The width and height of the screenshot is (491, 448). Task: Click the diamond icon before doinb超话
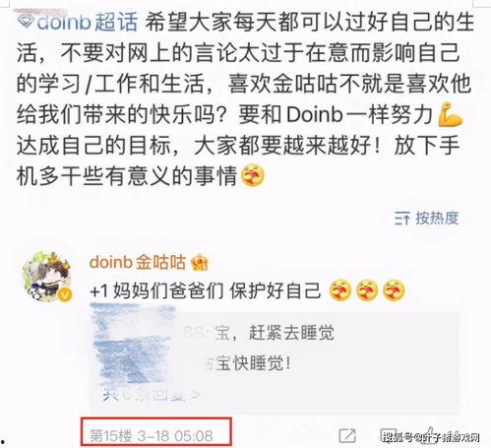point(26,22)
